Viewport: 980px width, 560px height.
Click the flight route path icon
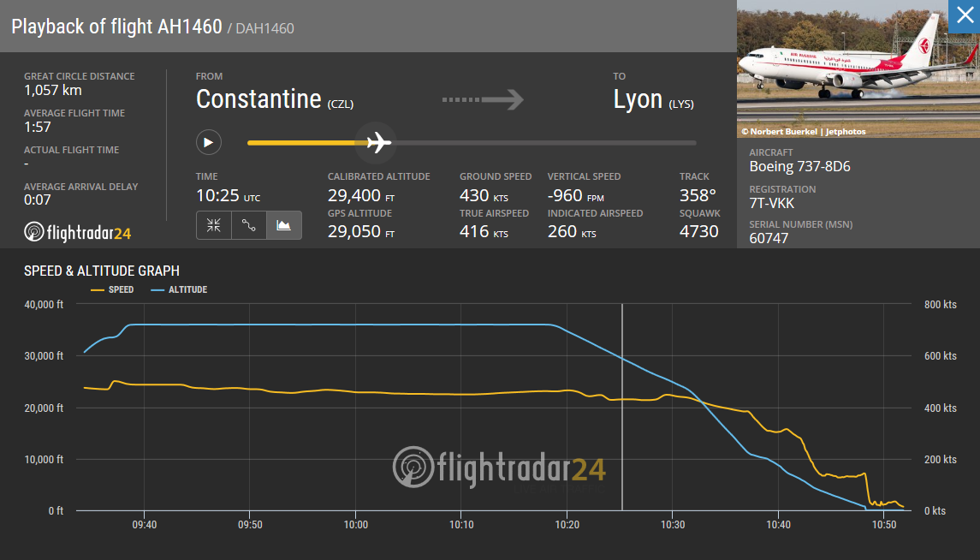pos(249,225)
